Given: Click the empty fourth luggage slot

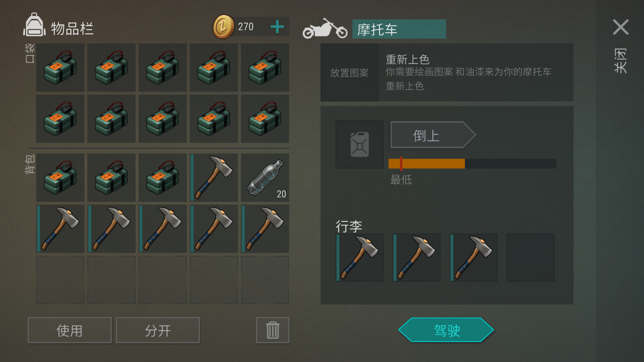Looking at the screenshot, I should [530, 257].
